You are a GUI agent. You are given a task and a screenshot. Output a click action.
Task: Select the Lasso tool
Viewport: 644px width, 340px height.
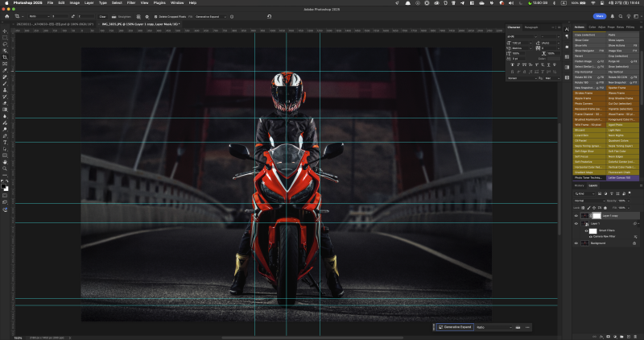(5, 44)
